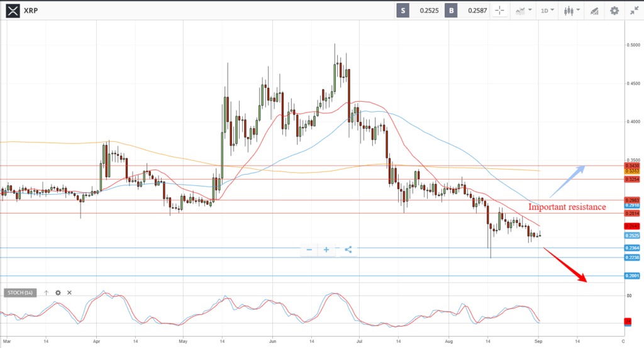Click the 0.2001 blue support label

coord(632,276)
